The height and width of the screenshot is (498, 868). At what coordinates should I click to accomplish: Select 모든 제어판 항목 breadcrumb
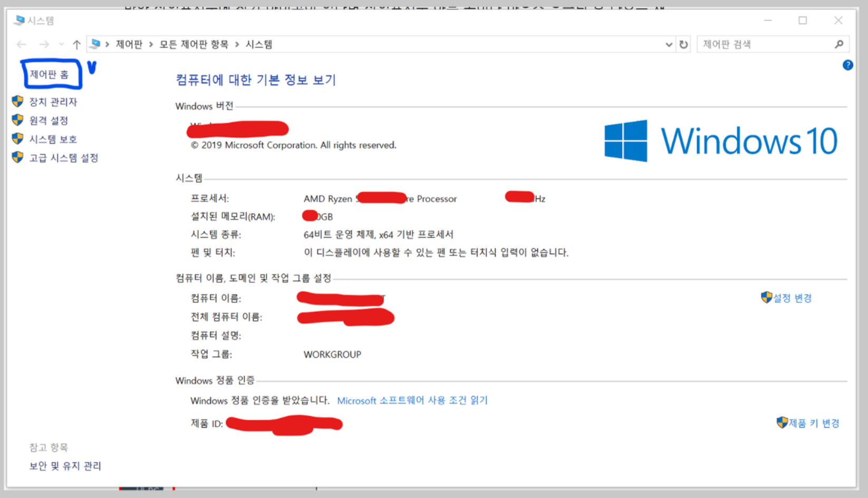click(x=194, y=44)
